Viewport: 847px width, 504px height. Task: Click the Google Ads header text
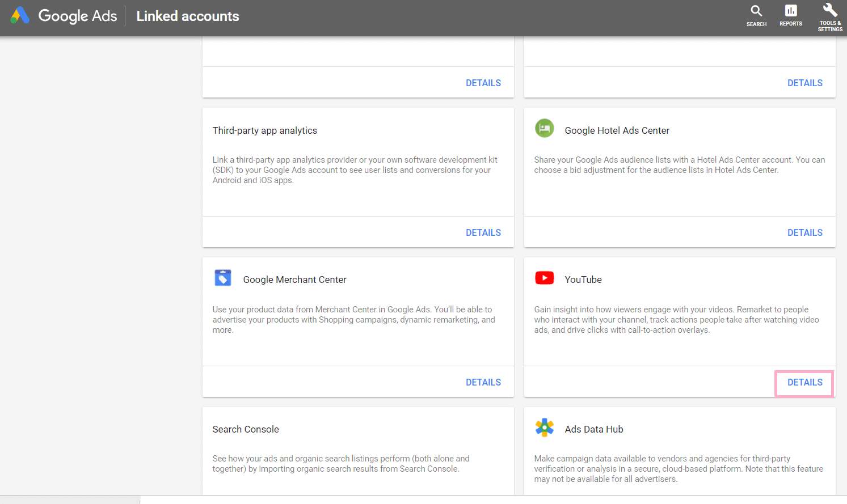tap(77, 16)
